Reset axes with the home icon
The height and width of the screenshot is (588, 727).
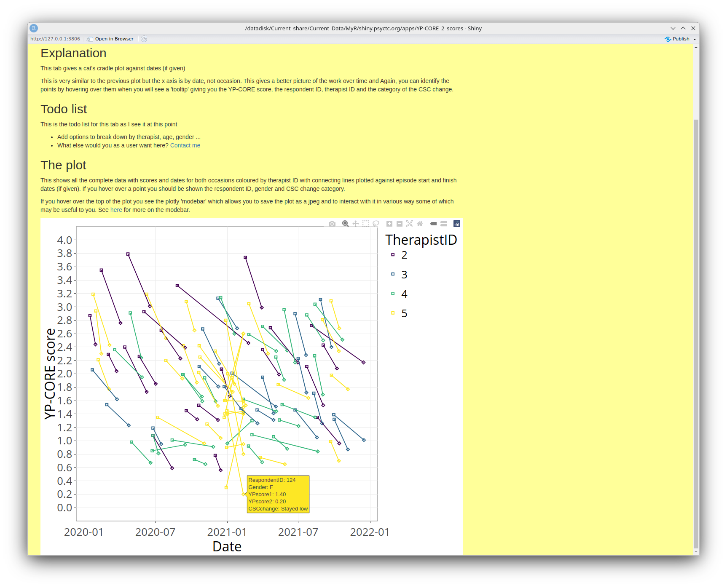(420, 224)
